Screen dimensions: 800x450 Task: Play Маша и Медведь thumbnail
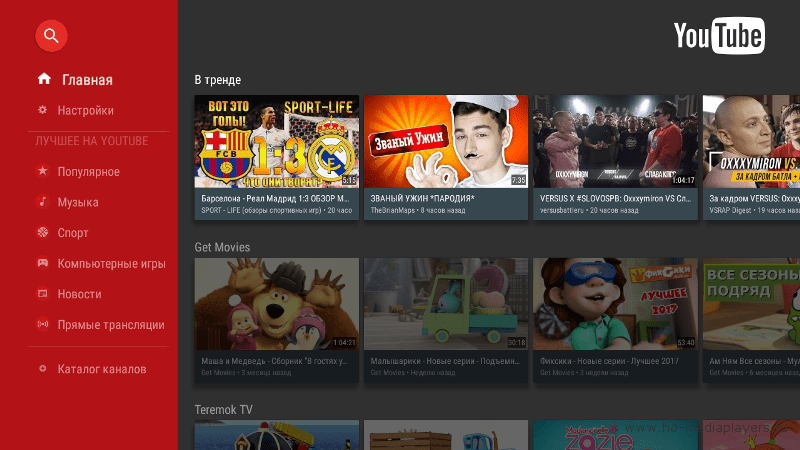pos(277,304)
